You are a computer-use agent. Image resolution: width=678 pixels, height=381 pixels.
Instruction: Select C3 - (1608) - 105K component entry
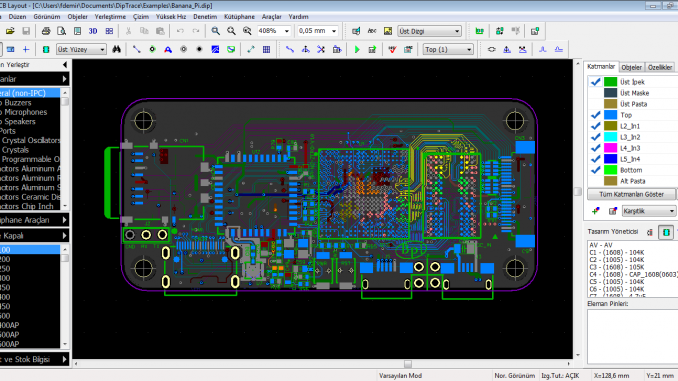click(617, 267)
